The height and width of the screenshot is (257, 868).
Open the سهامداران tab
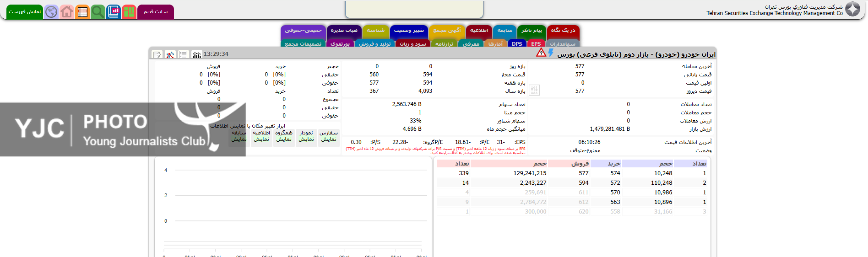point(563,44)
